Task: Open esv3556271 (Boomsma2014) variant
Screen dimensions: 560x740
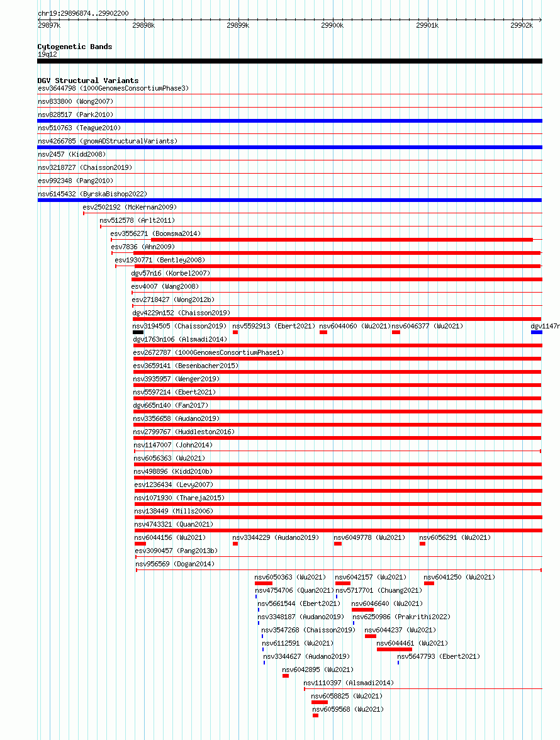Action: coord(155,233)
